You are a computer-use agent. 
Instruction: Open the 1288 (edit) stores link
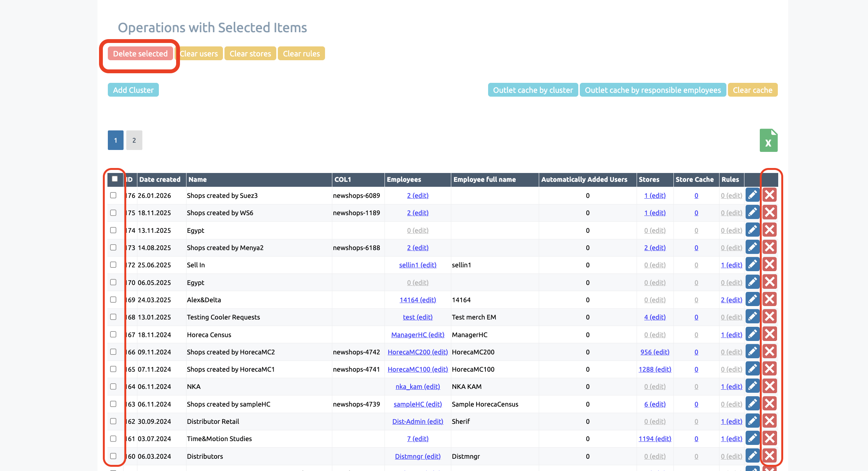pyautogui.click(x=655, y=369)
